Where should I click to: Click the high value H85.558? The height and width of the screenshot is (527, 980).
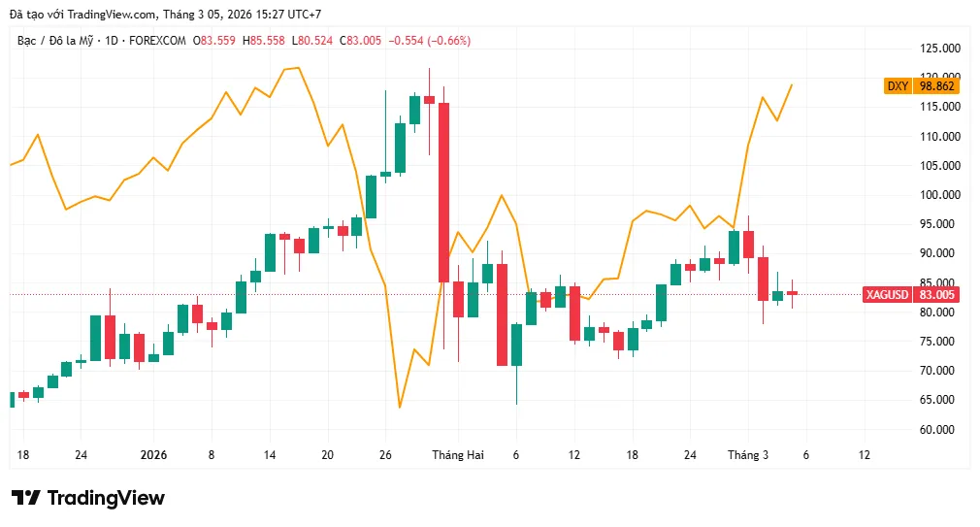264,41
